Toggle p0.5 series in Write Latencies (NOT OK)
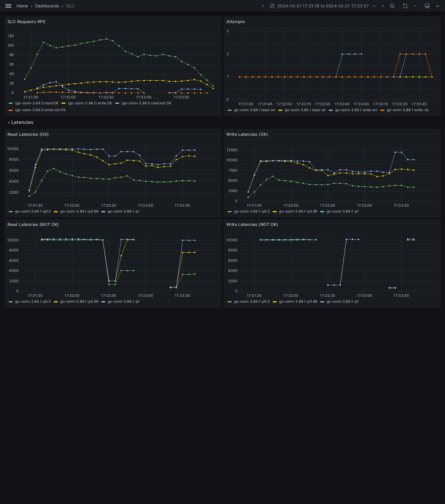The width and height of the screenshot is (445, 504). tap(252, 302)
